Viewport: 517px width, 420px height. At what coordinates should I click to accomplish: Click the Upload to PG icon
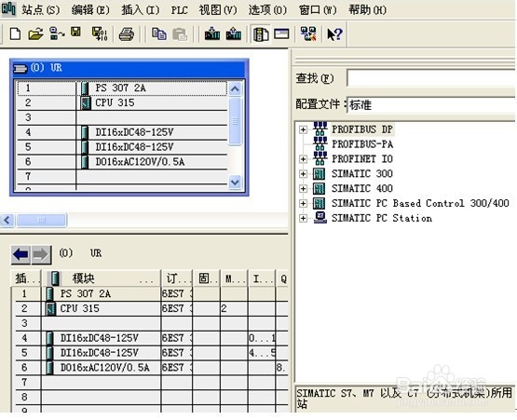pos(234,34)
